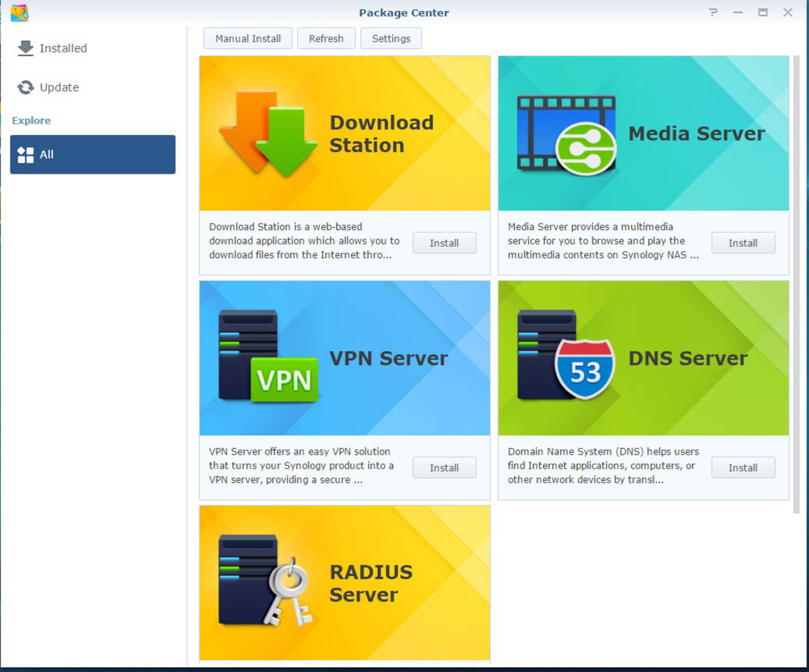The height and width of the screenshot is (672, 809).
Task: Open the Installed packages download icon
Action: pyautogui.click(x=26, y=48)
